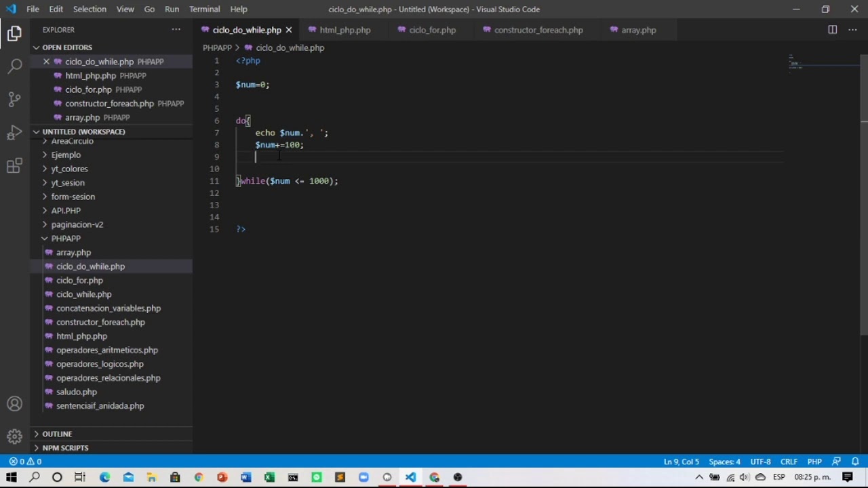Screen dimensions: 868x488
Task: Change encoding via UTF-8 status item
Action: coord(760,462)
